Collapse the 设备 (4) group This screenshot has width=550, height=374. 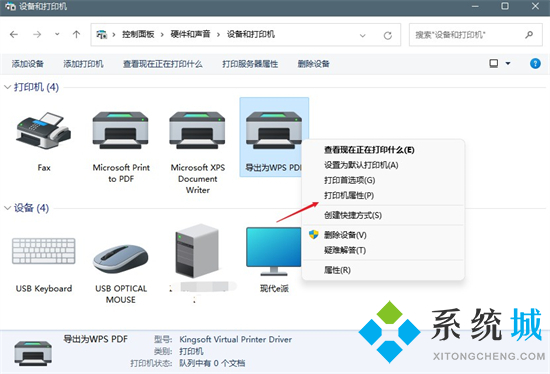coord(7,208)
